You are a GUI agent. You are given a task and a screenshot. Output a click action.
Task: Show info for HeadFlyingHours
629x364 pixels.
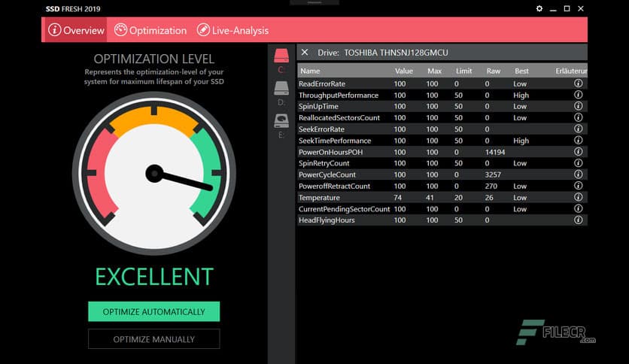578,220
